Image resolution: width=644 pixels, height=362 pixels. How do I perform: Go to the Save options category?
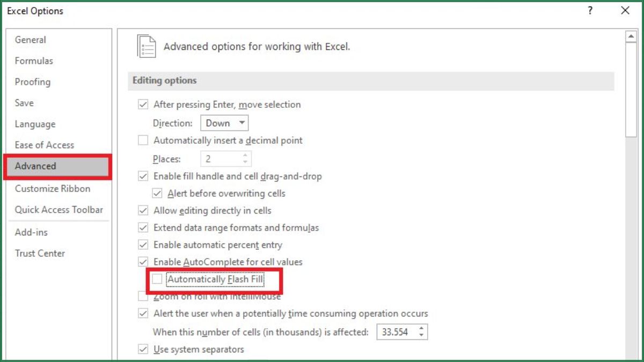coord(24,102)
